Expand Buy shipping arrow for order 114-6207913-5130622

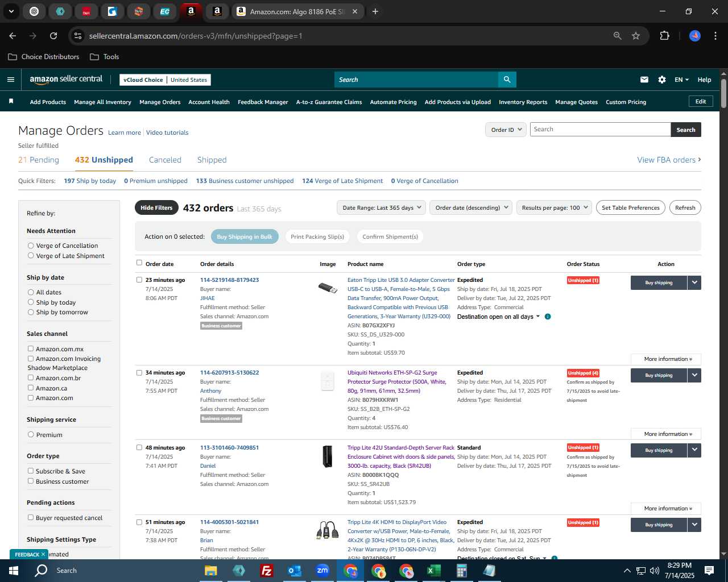(694, 375)
